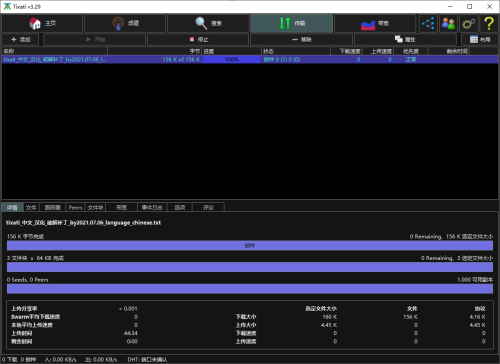Open the Event Log tab

point(152,207)
